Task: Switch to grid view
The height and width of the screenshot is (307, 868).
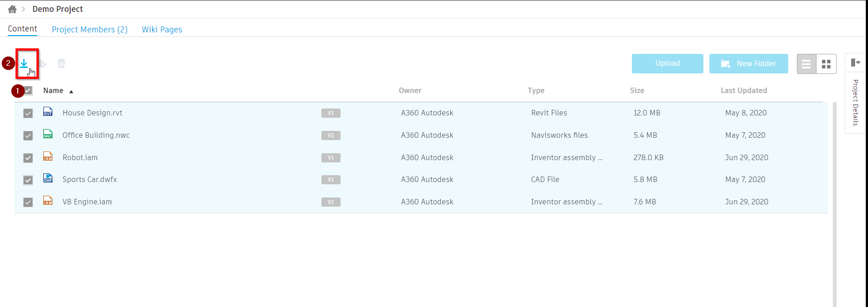Action: click(x=826, y=64)
